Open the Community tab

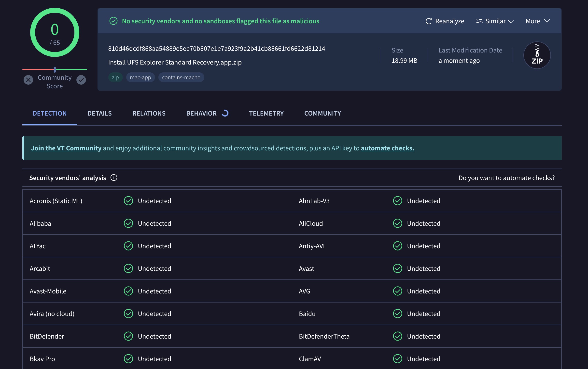(322, 113)
